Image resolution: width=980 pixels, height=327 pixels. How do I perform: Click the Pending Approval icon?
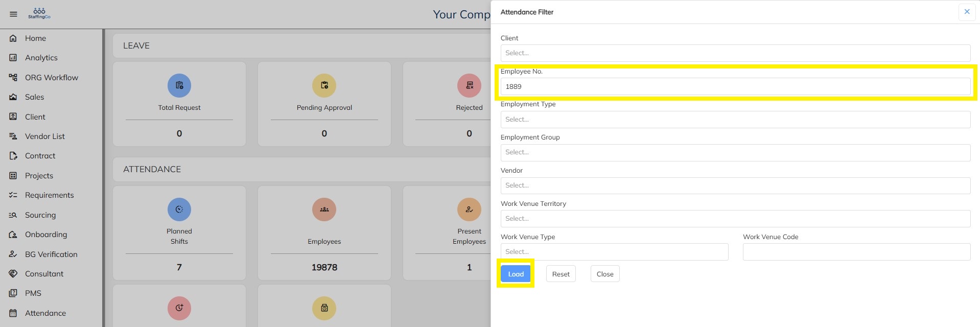tap(324, 85)
